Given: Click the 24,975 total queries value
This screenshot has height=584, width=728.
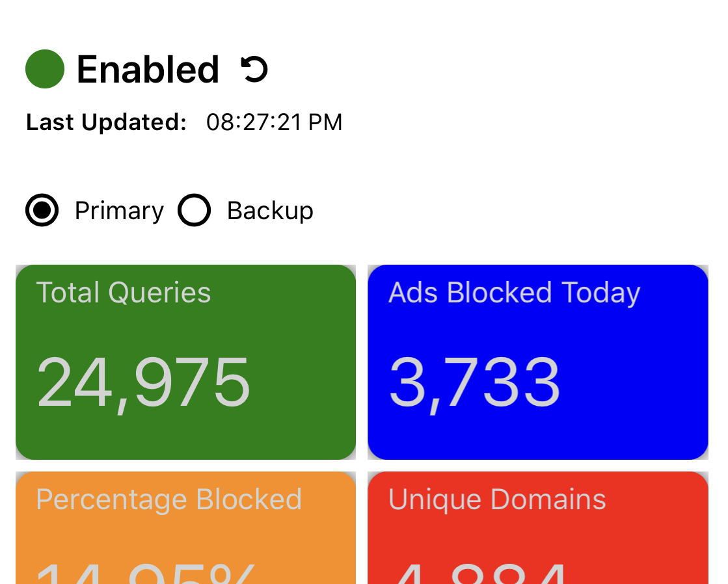Looking at the screenshot, I should click(144, 384).
